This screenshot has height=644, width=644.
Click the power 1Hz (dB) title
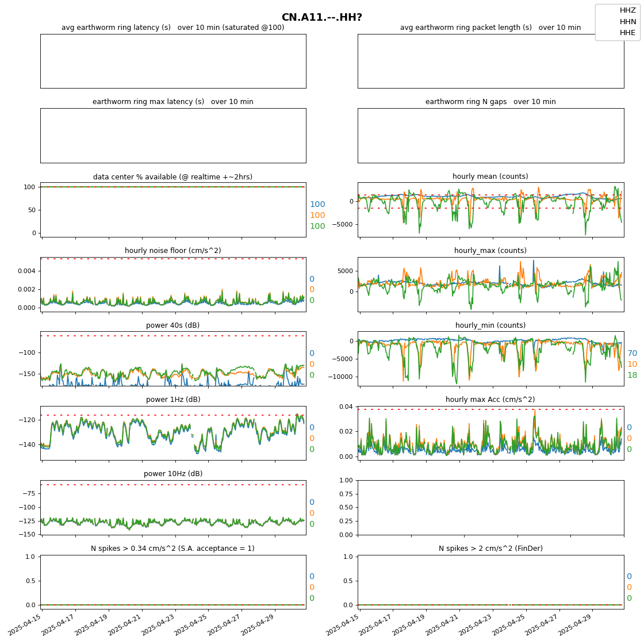(x=173, y=399)
